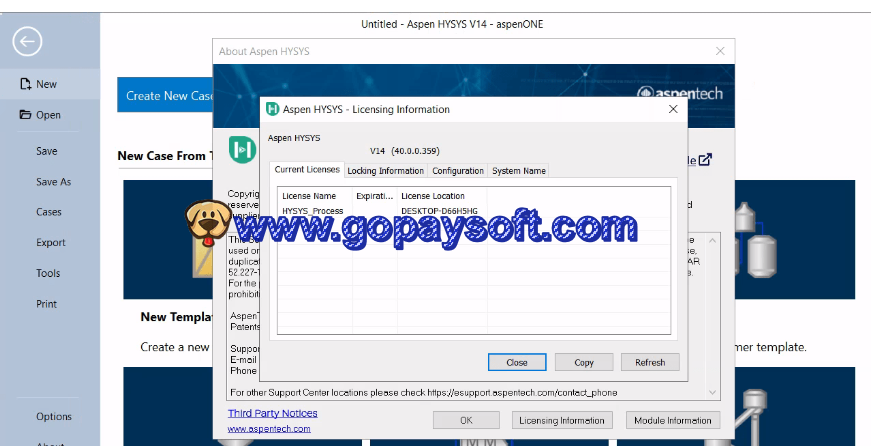
Task: Click the License Location column header
Action: pyautogui.click(x=442, y=196)
